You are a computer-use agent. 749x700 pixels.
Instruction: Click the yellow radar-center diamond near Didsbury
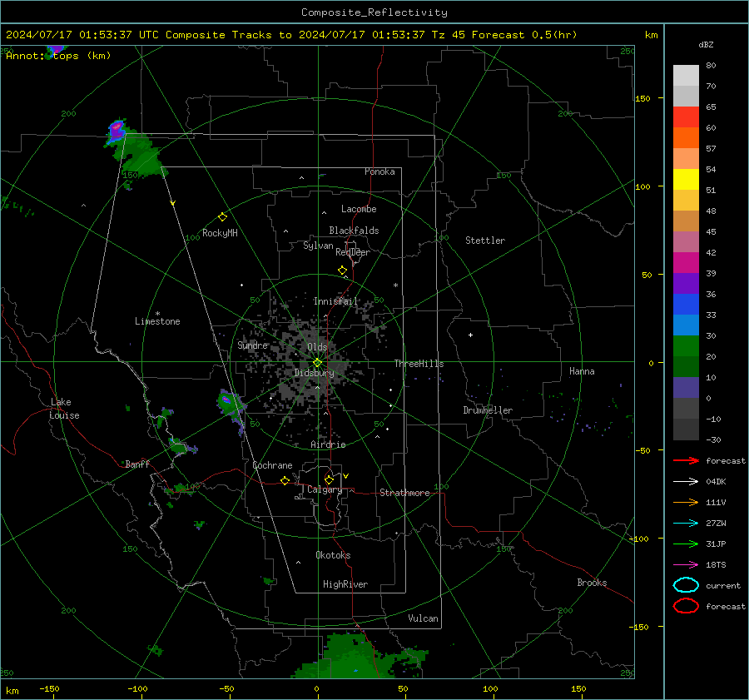[317, 363]
